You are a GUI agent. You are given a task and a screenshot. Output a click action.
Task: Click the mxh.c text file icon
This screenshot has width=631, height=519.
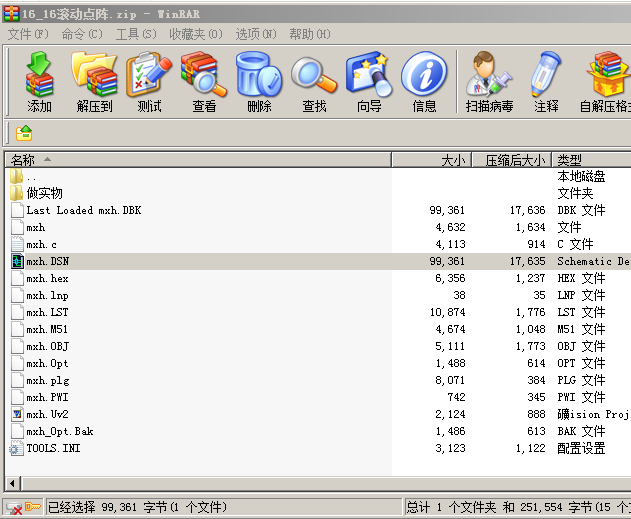coord(17,244)
